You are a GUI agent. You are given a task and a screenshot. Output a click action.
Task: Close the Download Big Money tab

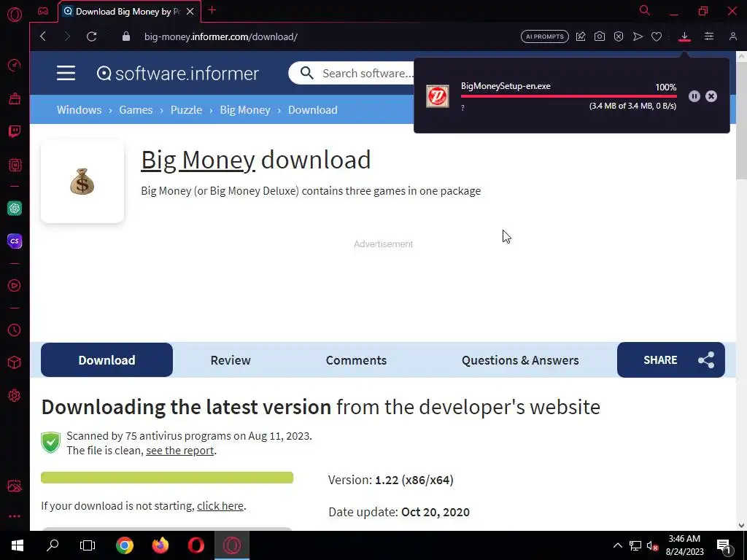(x=190, y=12)
